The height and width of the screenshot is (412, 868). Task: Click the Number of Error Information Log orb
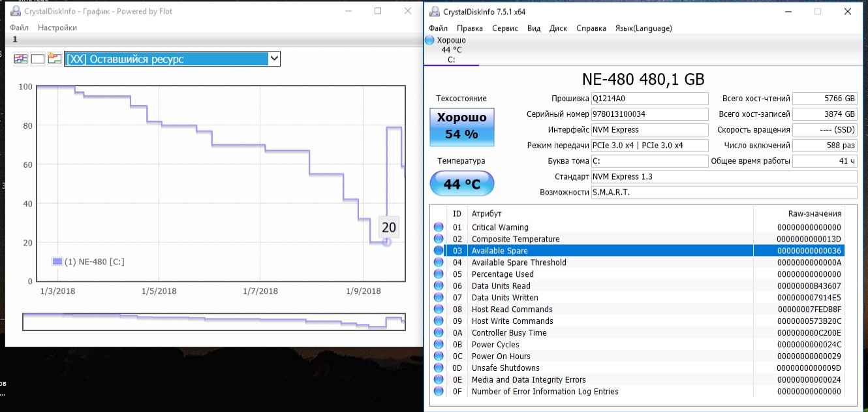coord(439,392)
